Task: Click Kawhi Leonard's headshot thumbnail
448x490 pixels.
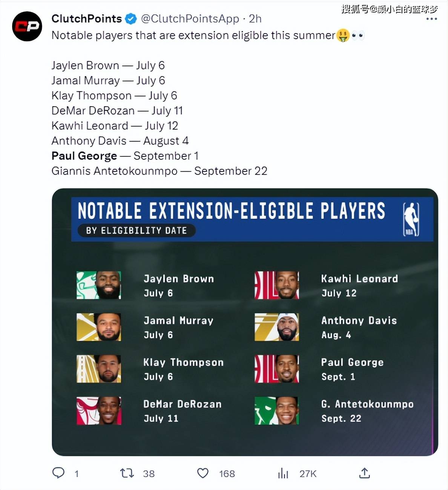Action: [x=277, y=285]
